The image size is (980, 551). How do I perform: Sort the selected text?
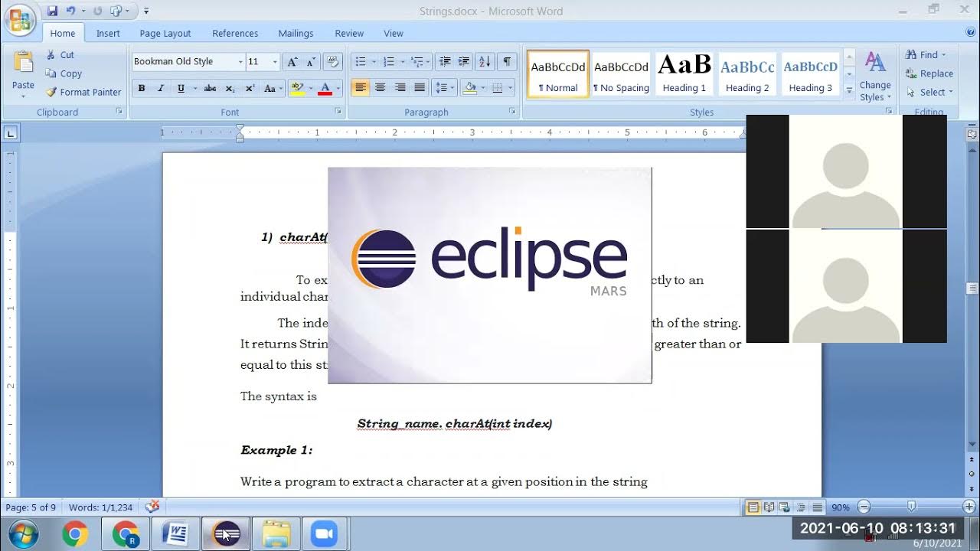pos(485,62)
